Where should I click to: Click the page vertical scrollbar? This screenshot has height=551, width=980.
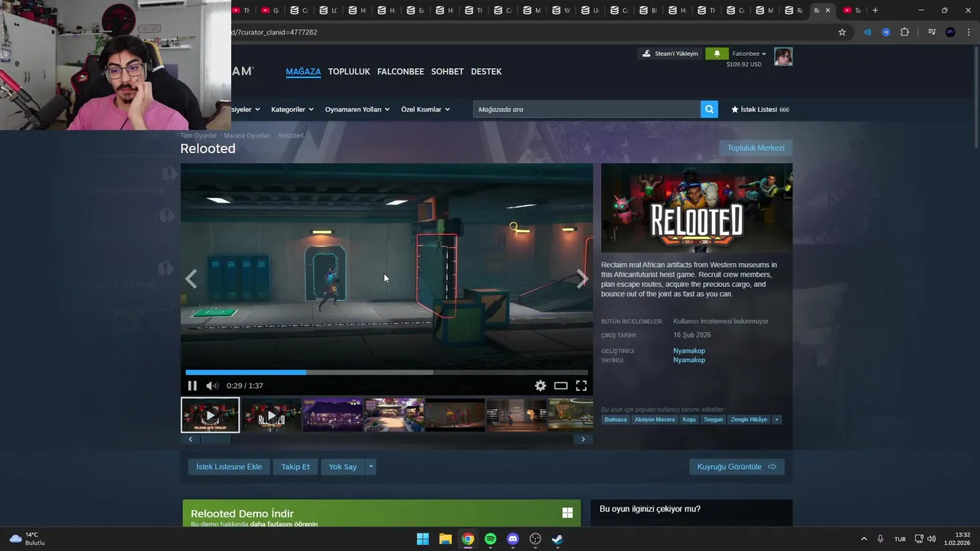[975, 96]
